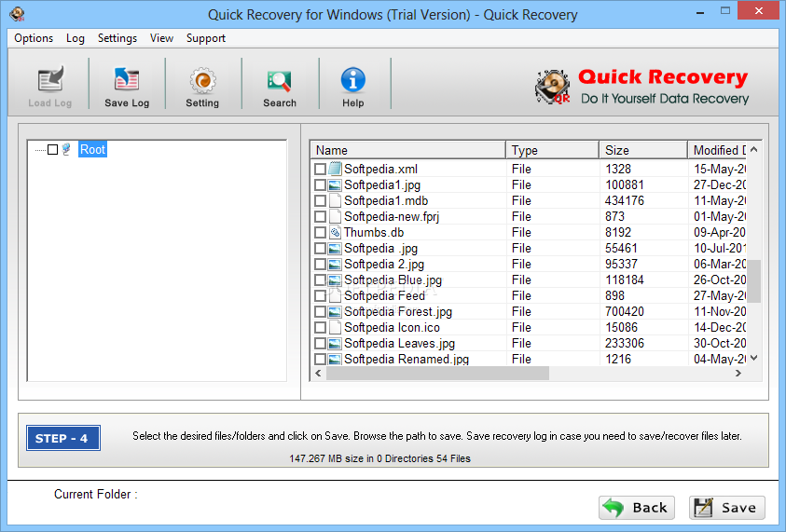Click the Softpedia .jpg image icon

[x=335, y=249]
